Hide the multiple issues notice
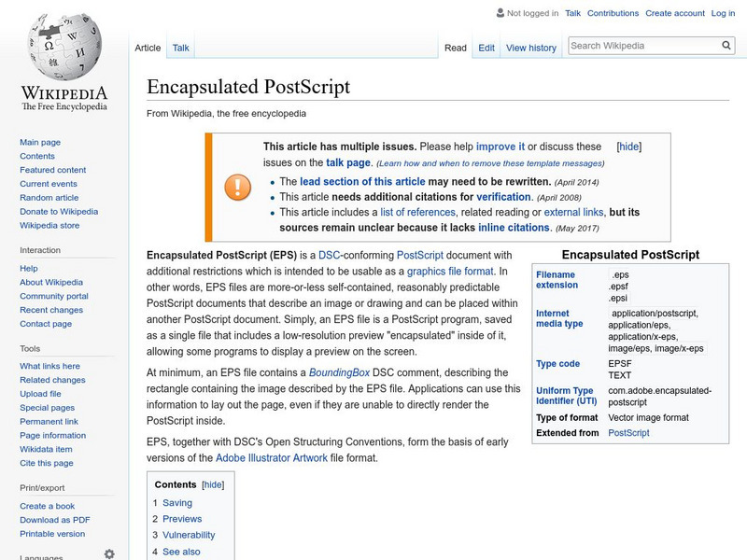This screenshot has height=560, width=747. [x=628, y=147]
